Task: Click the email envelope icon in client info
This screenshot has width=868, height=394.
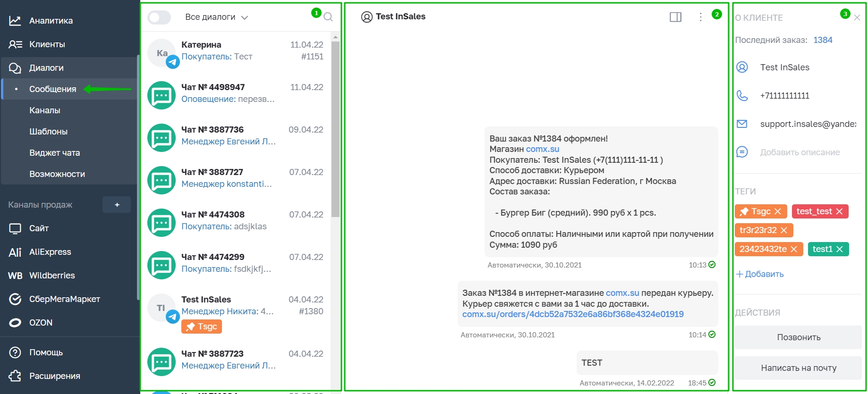Action: point(742,124)
